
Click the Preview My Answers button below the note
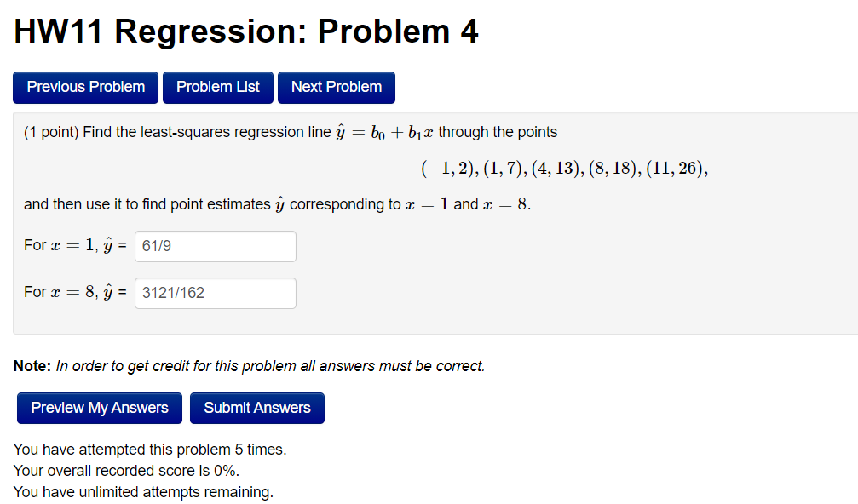click(x=99, y=408)
